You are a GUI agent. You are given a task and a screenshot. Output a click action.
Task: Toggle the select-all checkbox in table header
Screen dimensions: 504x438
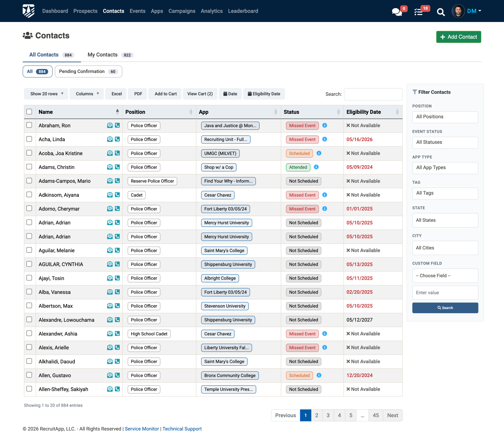point(29,112)
